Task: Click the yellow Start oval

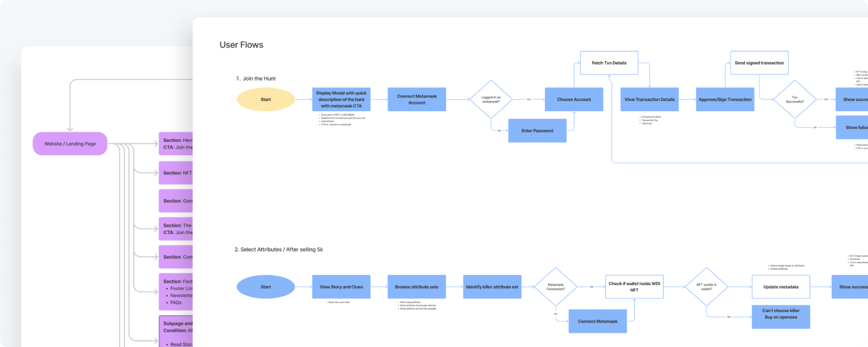Action: [x=266, y=100]
